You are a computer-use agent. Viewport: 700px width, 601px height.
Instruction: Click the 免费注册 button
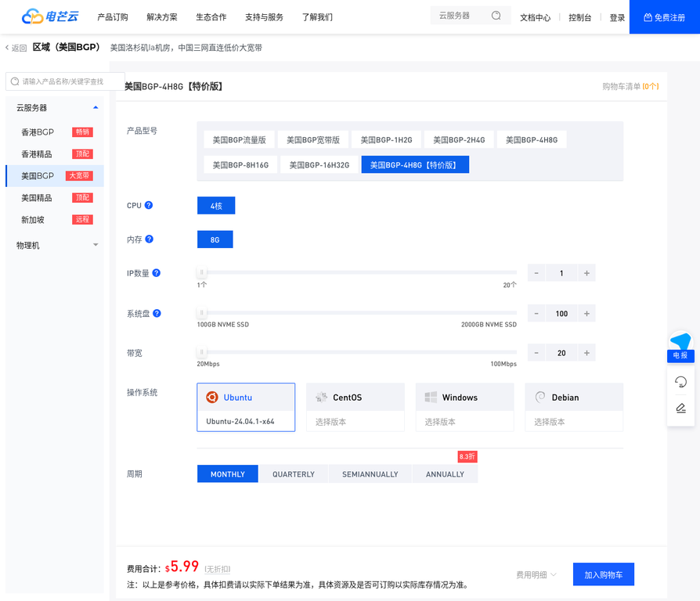coord(664,17)
